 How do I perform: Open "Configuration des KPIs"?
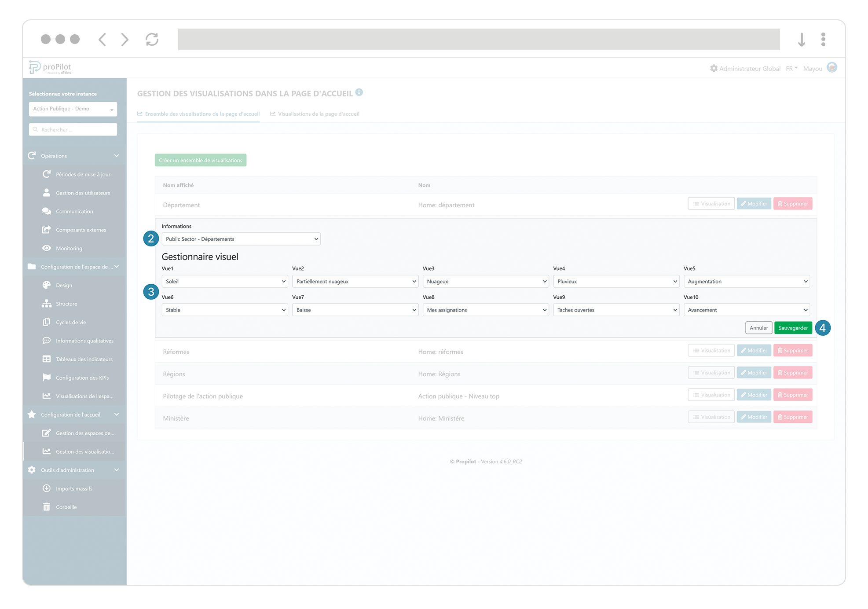point(82,377)
